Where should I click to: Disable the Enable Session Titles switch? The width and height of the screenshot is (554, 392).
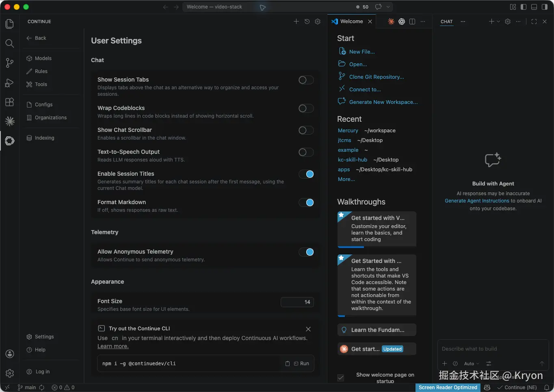click(306, 174)
